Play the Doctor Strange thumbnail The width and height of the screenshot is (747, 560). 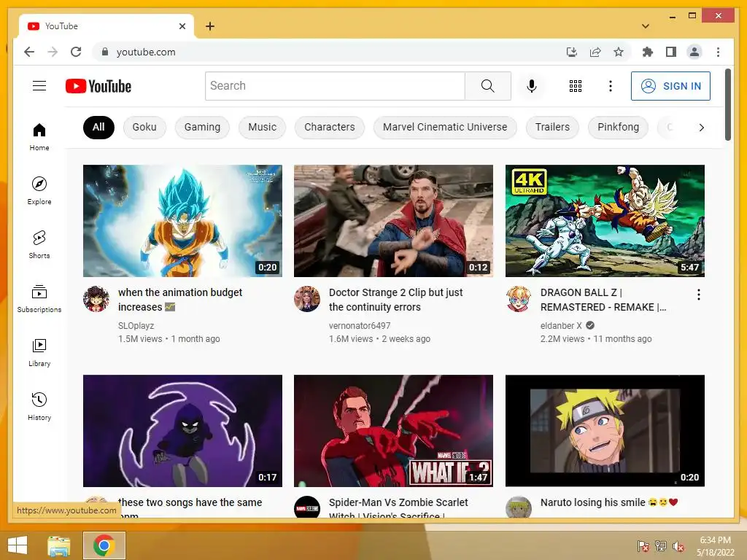393,221
